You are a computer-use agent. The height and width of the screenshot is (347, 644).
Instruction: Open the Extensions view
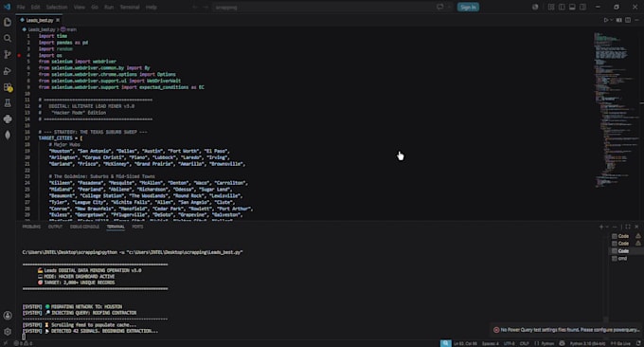pyautogui.click(x=8, y=87)
